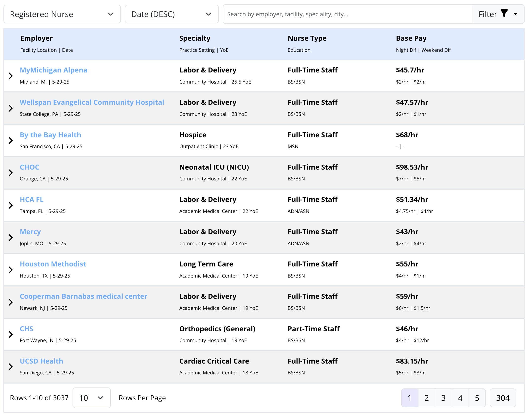529x420 pixels.
Task: Go to page 3
Action: coord(443,398)
